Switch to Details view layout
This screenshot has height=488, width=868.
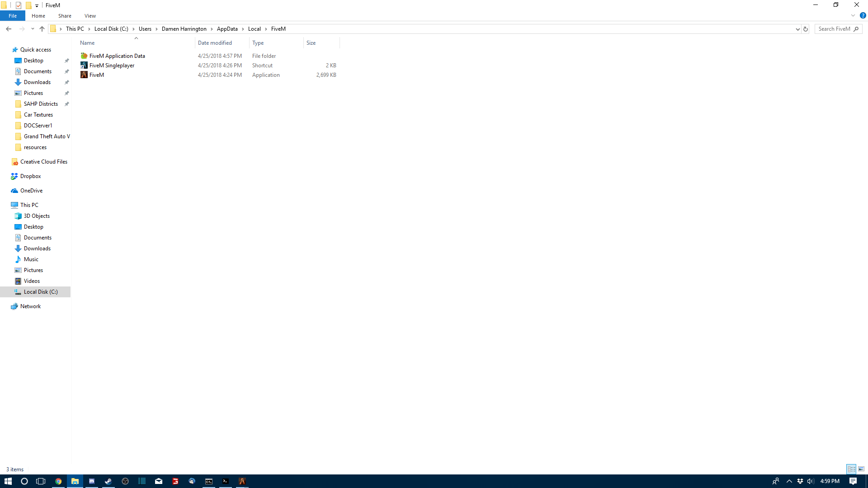pyautogui.click(x=851, y=469)
